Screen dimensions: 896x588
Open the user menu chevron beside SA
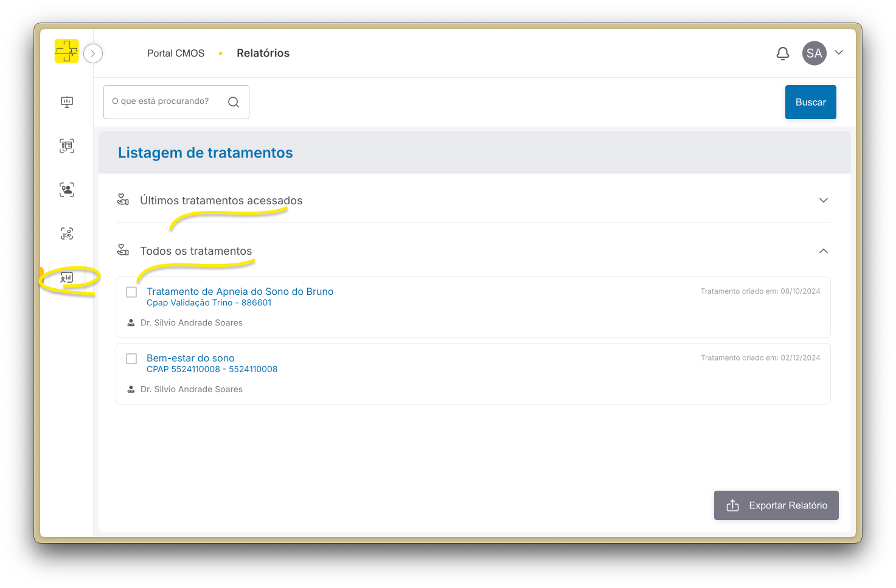(x=839, y=53)
